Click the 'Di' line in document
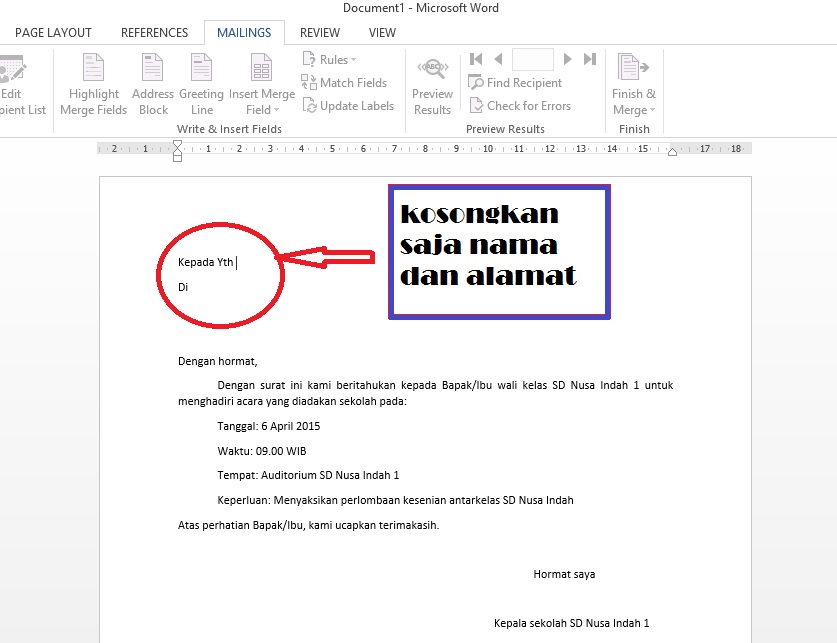This screenshot has height=643, width=837. coord(183,287)
